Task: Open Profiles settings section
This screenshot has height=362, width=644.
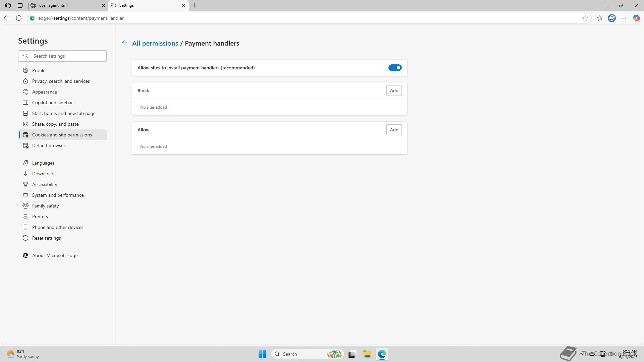Action: [x=40, y=70]
